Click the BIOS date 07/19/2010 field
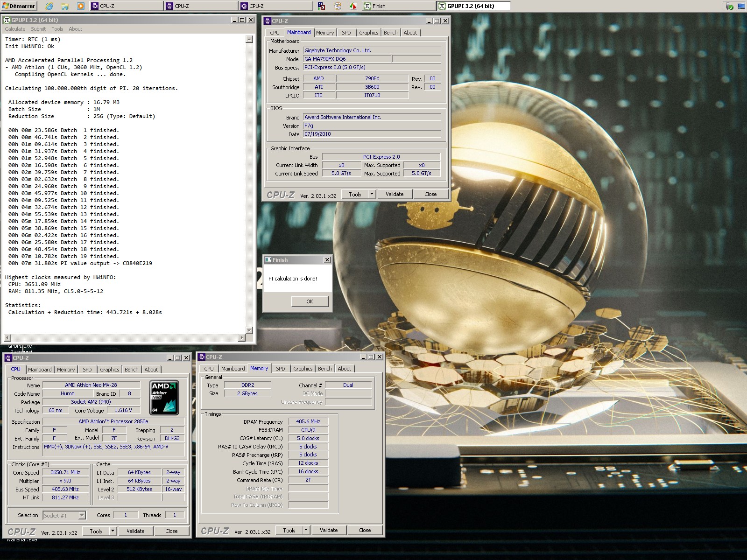747x560 pixels. pyautogui.click(x=372, y=134)
